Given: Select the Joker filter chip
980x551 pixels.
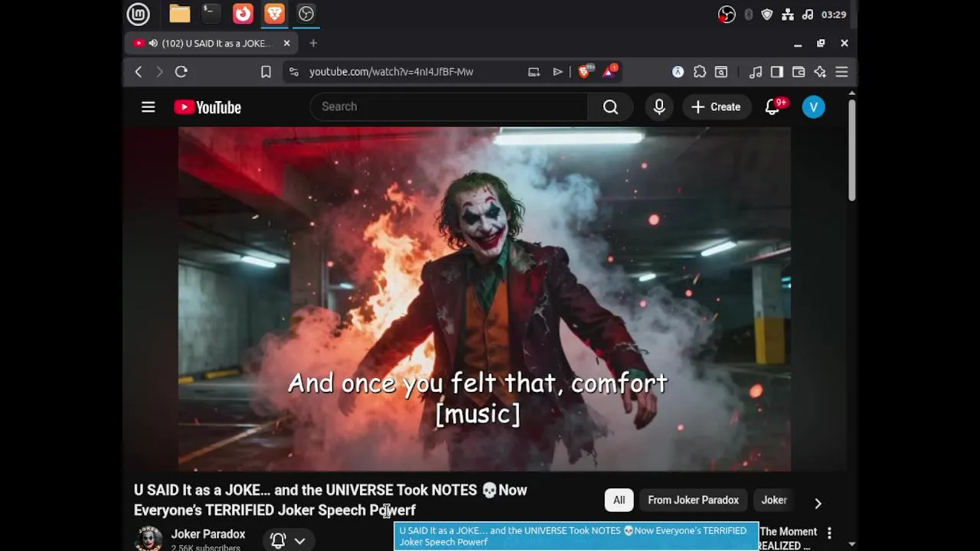Looking at the screenshot, I should pos(774,500).
